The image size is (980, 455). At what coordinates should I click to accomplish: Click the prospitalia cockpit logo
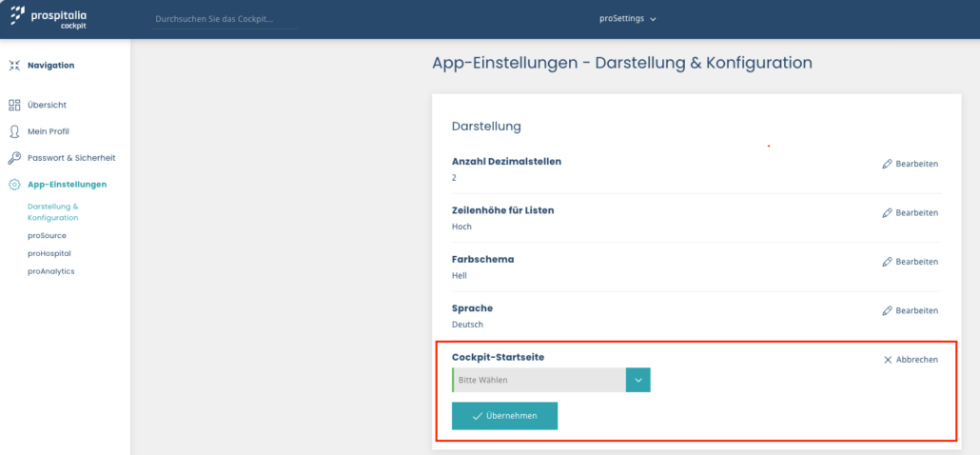coord(49,17)
